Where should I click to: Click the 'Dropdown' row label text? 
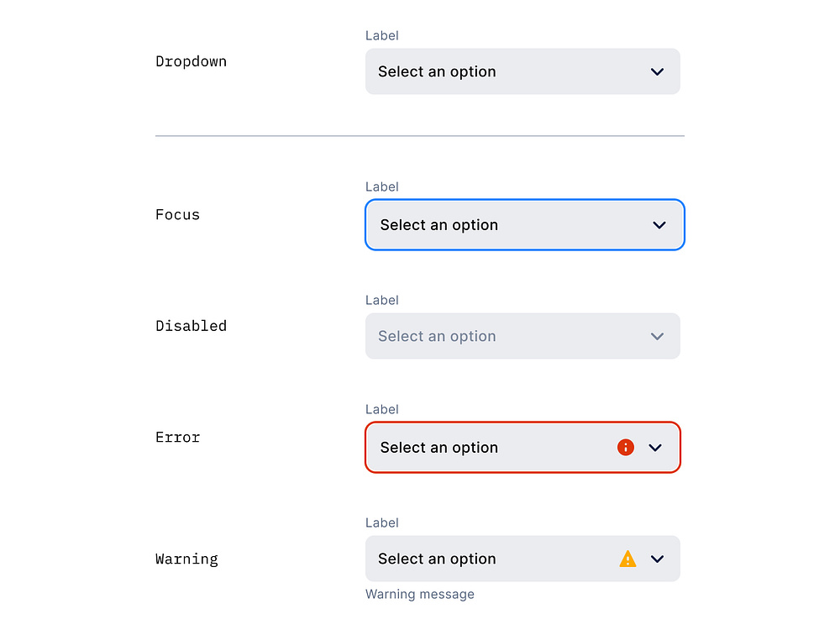click(191, 60)
